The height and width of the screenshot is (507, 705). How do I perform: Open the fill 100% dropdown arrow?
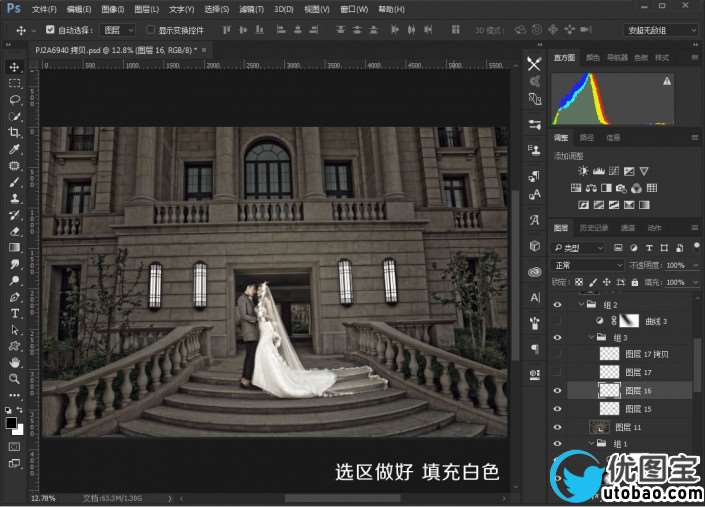(x=696, y=283)
